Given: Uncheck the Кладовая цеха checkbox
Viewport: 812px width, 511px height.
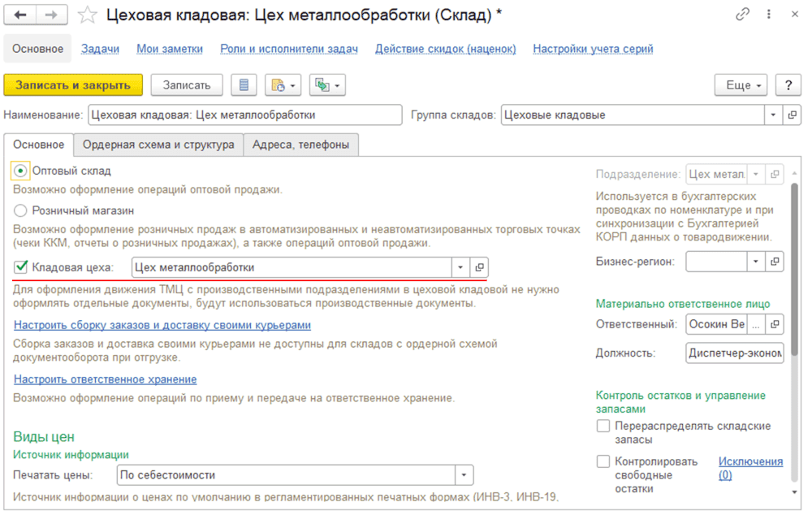Looking at the screenshot, I should [20, 267].
